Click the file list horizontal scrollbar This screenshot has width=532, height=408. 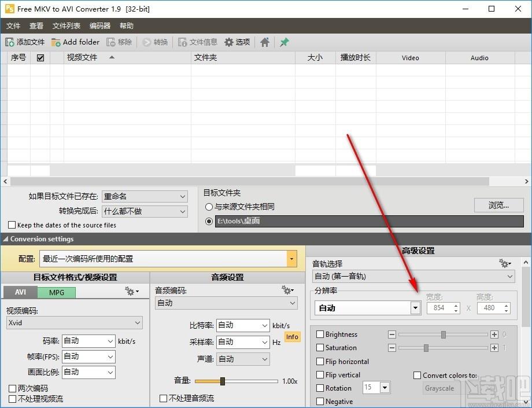[249, 182]
